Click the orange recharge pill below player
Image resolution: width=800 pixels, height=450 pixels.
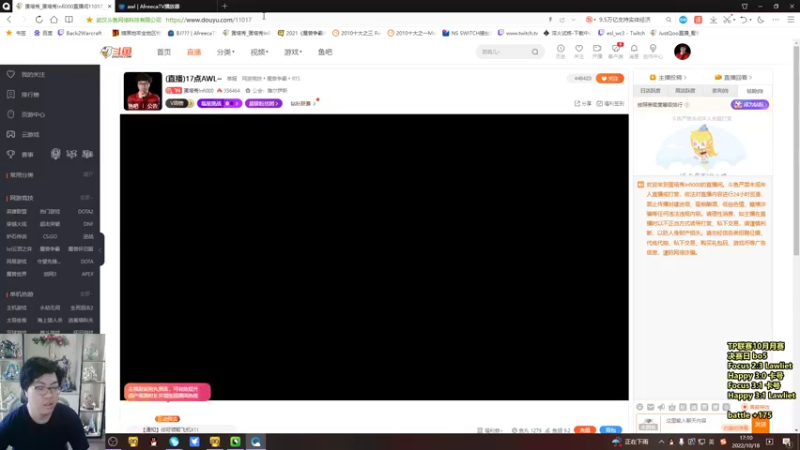(585, 430)
